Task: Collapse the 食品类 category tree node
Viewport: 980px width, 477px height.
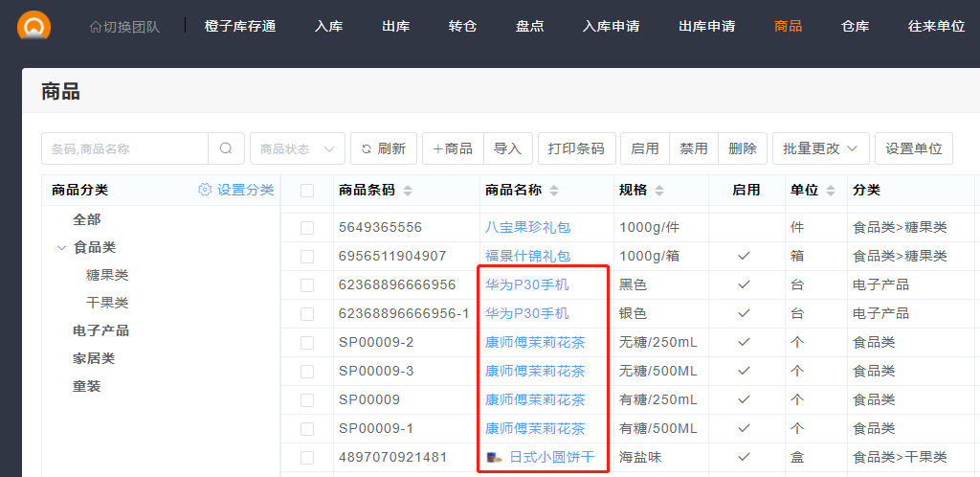Action: (62, 247)
